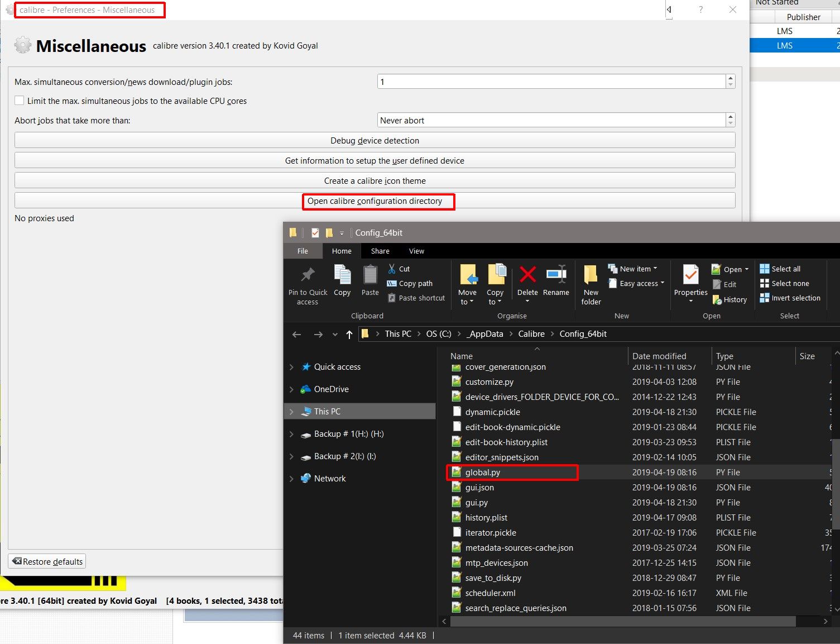840x644 pixels.
Task: Click the Move to folder icon
Action: pos(468,275)
